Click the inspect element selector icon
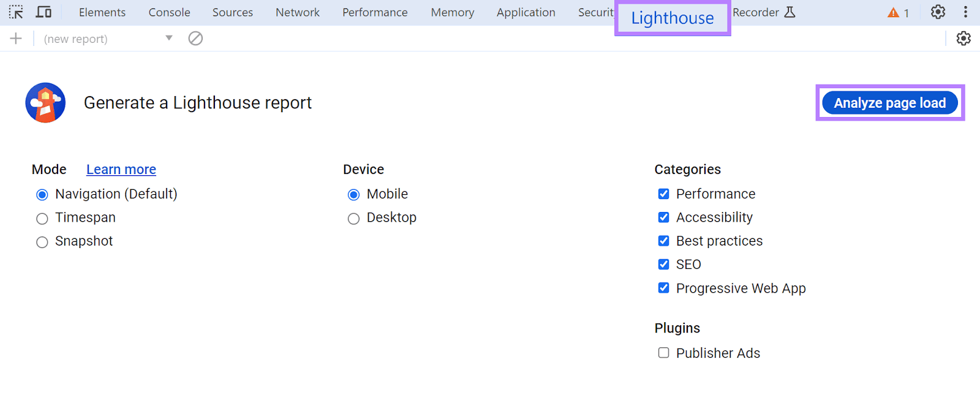This screenshot has height=411, width=980. (16, 12)
